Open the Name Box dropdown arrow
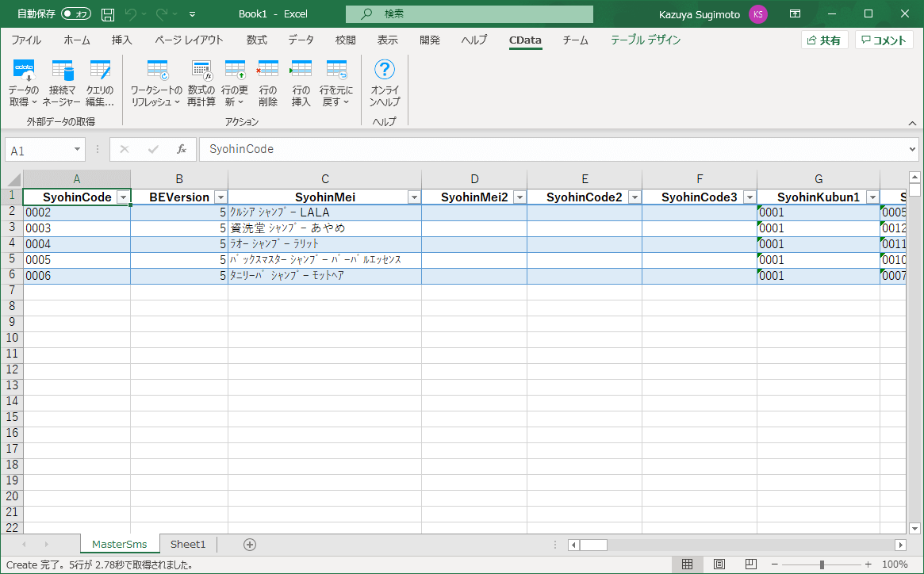Screen dimensions: 924x574 pos(78,149)
